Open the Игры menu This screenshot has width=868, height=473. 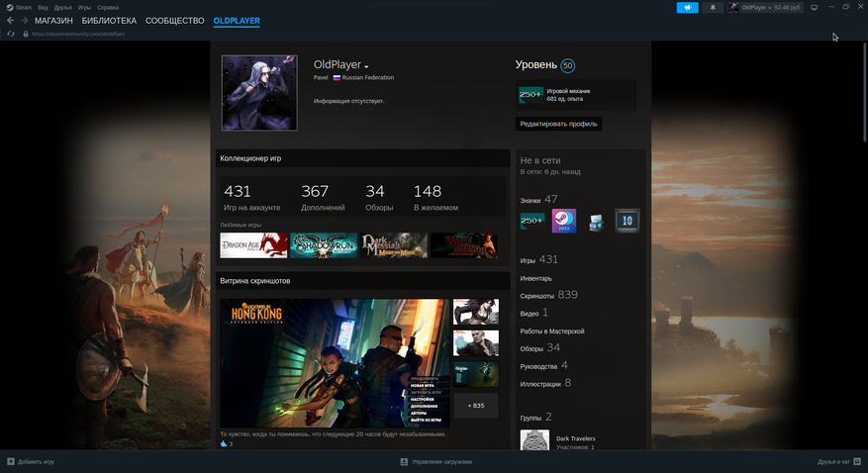coord(84,8)
